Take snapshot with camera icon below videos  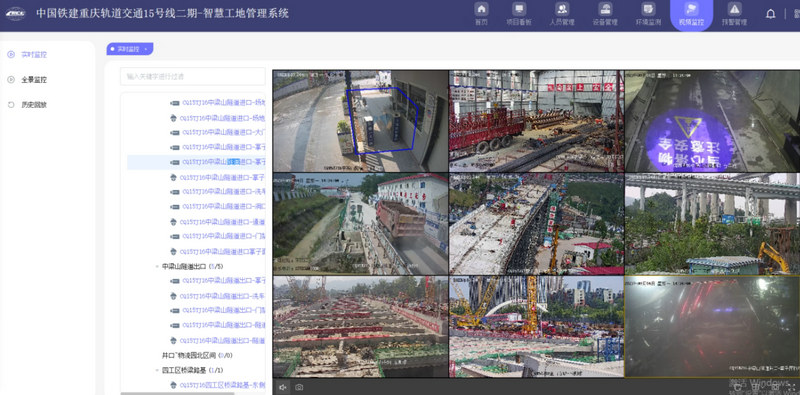299,387
